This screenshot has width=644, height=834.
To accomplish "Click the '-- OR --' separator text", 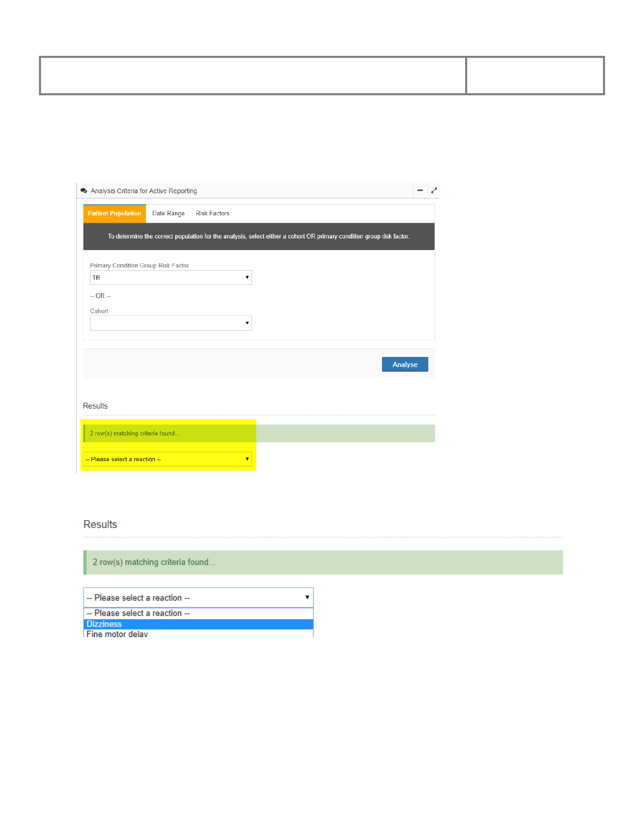I will 100,296.
